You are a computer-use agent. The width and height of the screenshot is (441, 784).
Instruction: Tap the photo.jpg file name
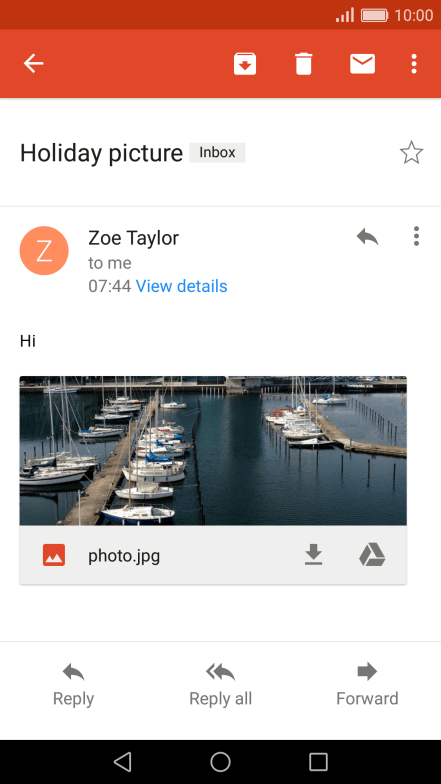[124, 556]
